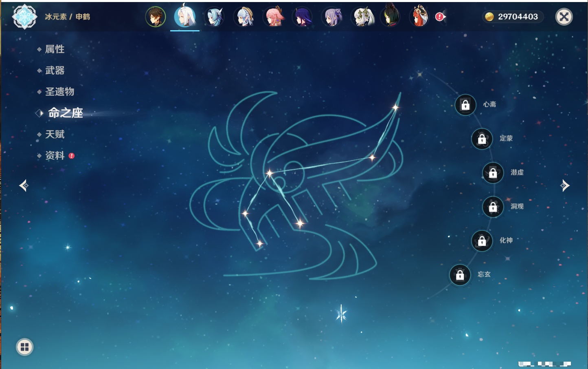Viewport: 588px width, 369px height.
Task: Switch to the pink-haired character portrait
Action: (x=274, y=17)
